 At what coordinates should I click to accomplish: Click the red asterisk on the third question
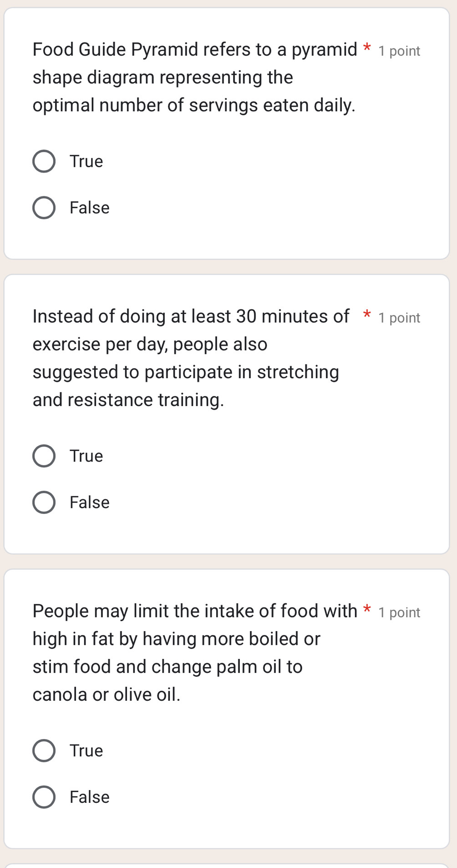367,608
